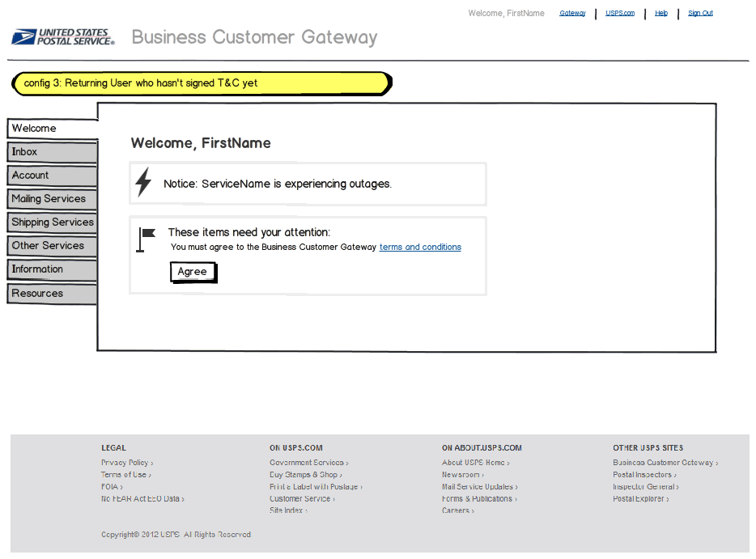Open Print a Label with Postage link

pos(316,487)
